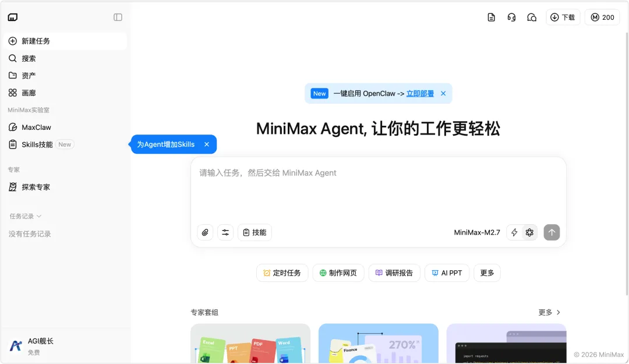Image resolution: width=629 pixels, height=364 pixels.
Task: Open the chat bubble feedback icon
Action: (x=532, y=17)
